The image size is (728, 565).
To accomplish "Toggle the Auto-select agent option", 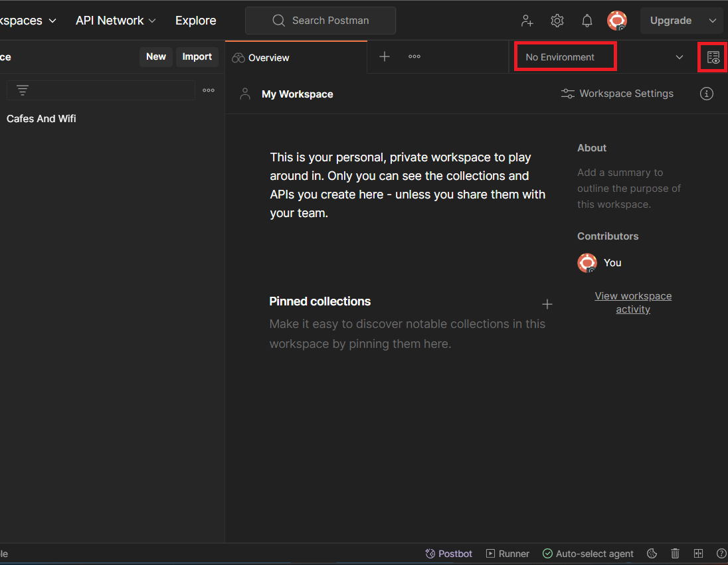I will [x=588, y=554].
